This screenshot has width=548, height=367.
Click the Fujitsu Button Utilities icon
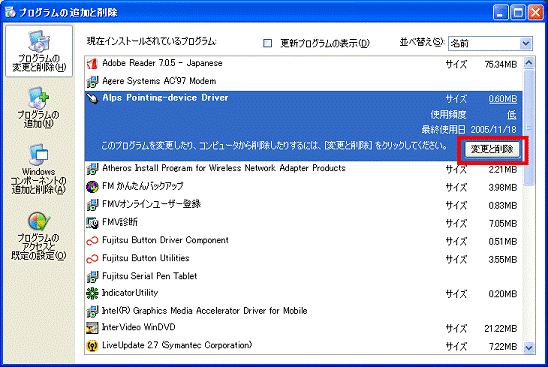[92, 259]
